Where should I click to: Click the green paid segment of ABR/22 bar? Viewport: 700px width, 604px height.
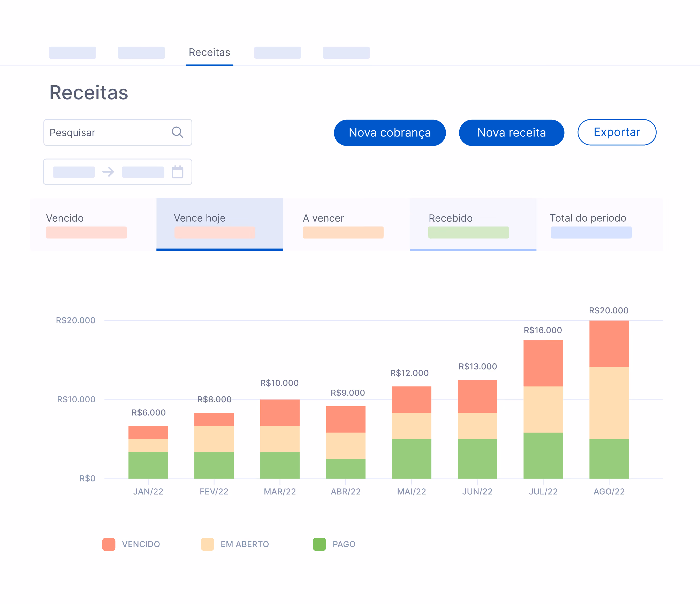click(346, 469)
